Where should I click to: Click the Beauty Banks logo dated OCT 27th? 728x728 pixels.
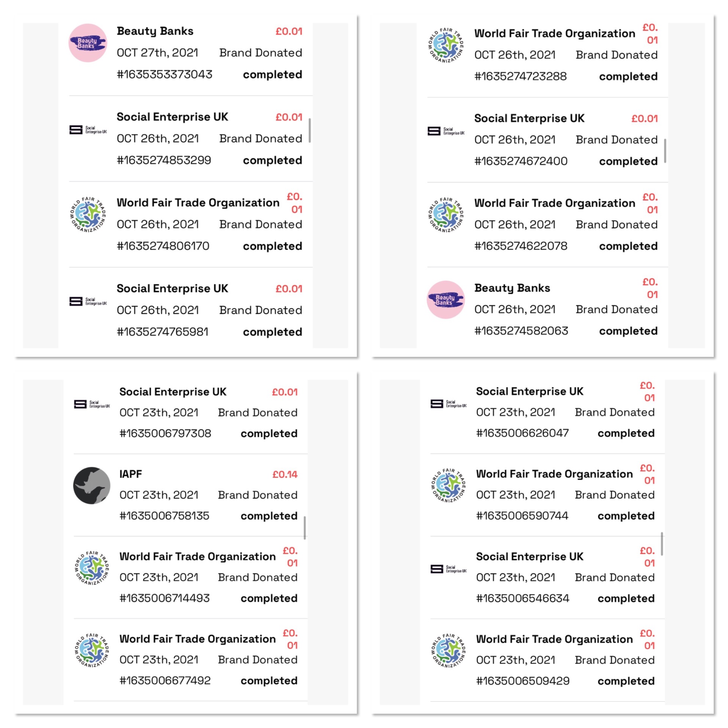88,43
